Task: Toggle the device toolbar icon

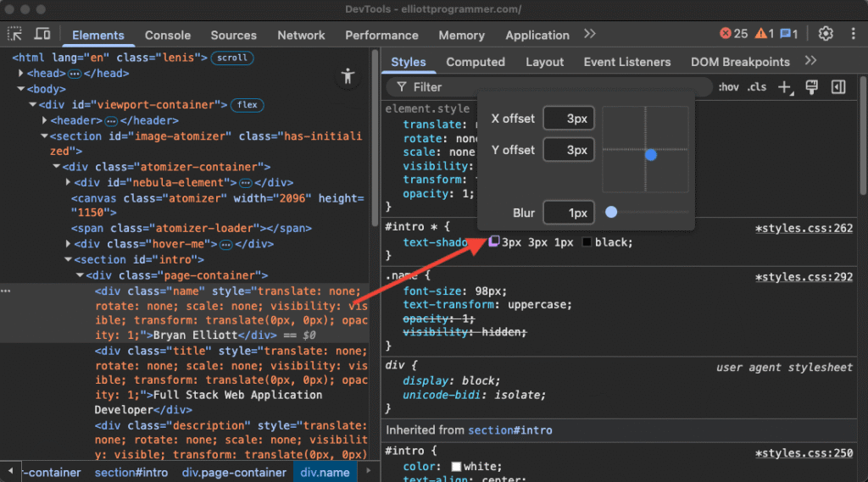Action: (x=42, y=35)
